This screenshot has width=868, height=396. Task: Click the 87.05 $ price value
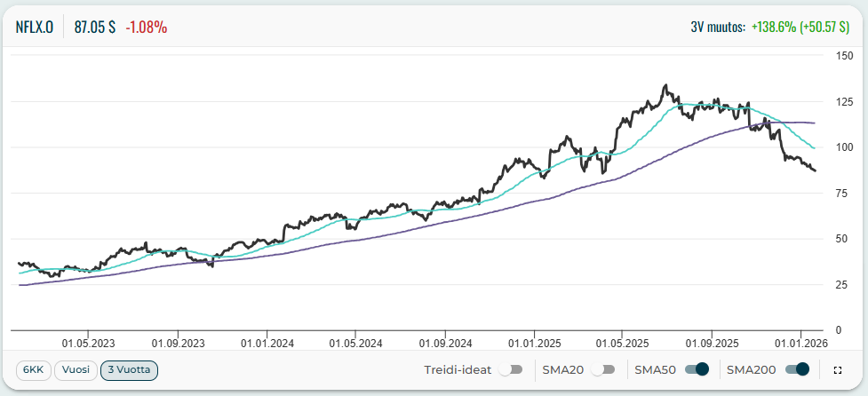[x=95, y=27]
